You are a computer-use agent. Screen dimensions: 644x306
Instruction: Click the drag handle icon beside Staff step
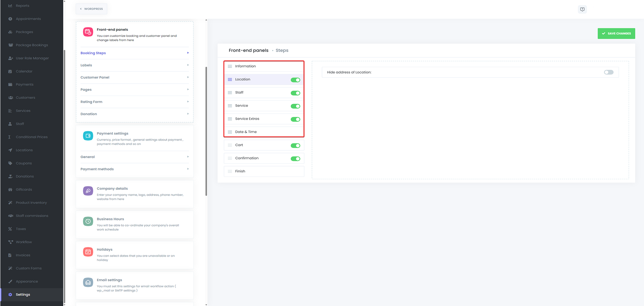[x=230, y=93]
